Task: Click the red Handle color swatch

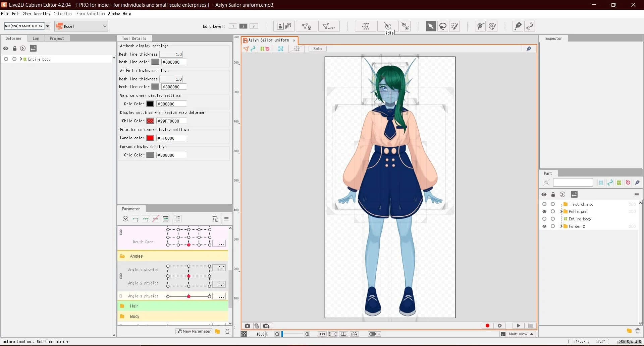Action: point(150,138)
